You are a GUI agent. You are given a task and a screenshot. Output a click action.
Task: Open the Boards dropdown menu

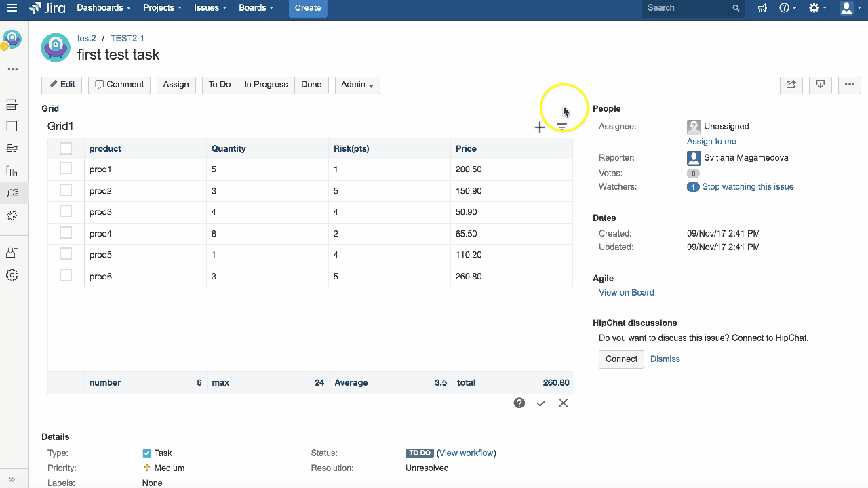click(256, 8)
